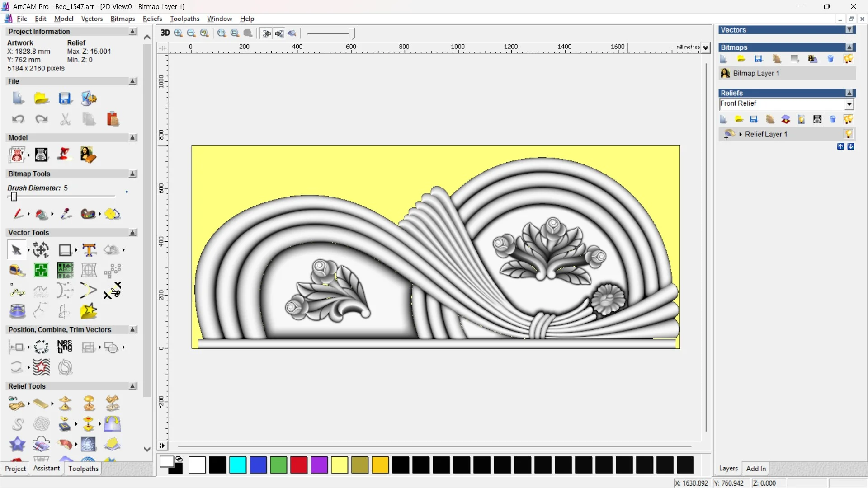The image size is (868, 488).
Task: Open the flood fill bitmap tool
Action: click(42, 214)
